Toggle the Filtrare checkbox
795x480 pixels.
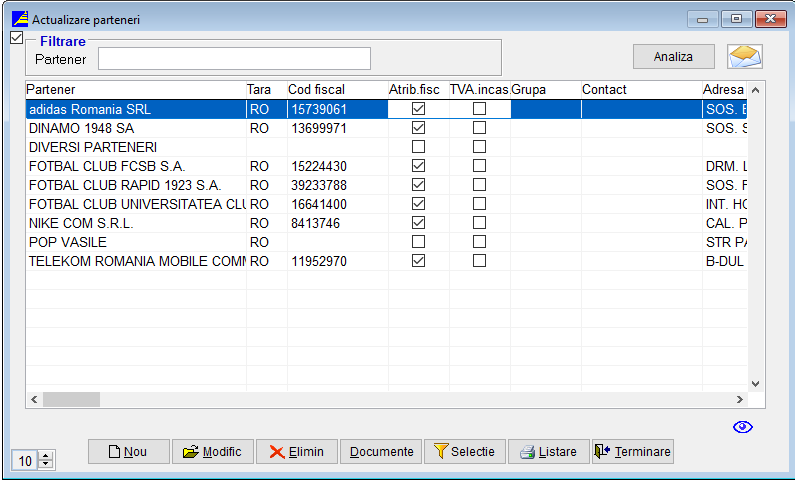click(x=15, y=38)
